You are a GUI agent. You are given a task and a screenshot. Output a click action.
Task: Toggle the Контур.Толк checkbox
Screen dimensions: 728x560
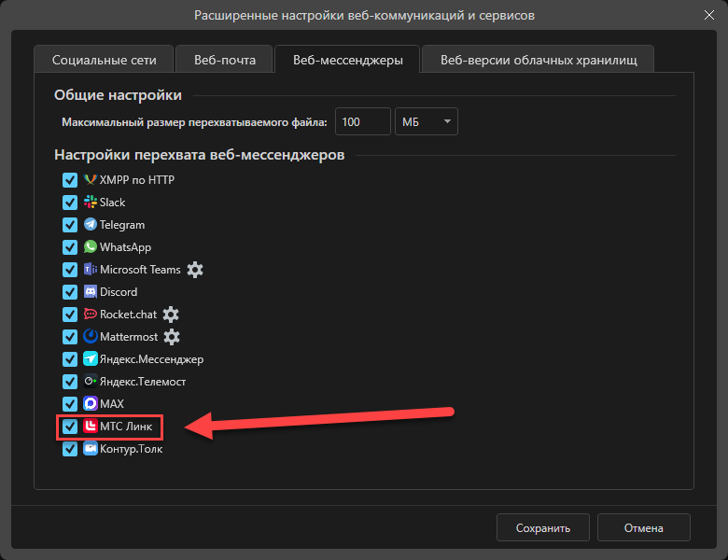pos(70,449)
